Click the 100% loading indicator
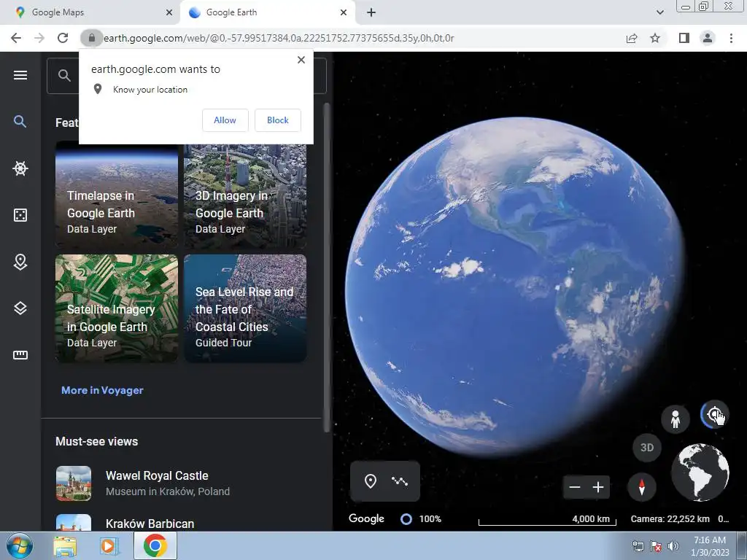This screenshot has width=747, height=560. coord(421,518)
